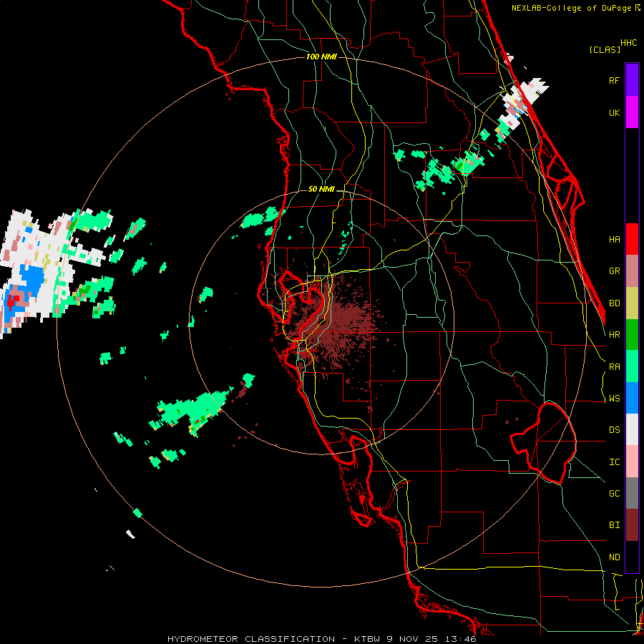Click the "[CLAS]" units label
Screen dimensions: 644x644
click(605, 49)
